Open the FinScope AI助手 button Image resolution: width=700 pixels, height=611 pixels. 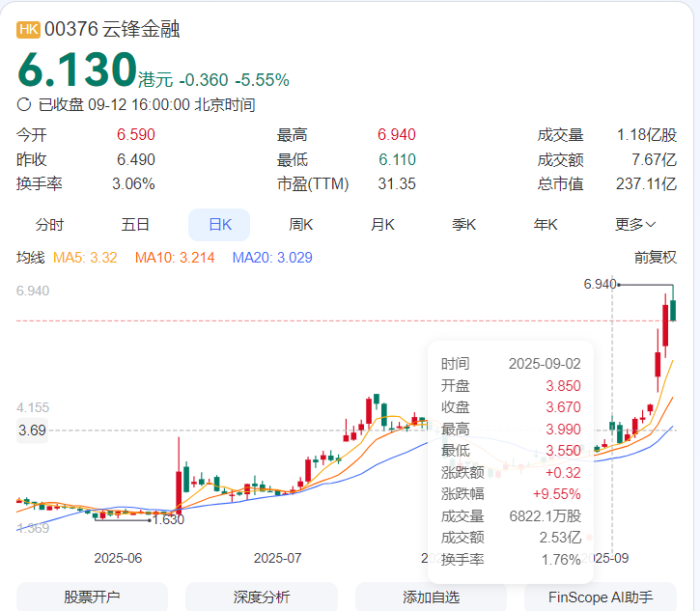[601, 597]
